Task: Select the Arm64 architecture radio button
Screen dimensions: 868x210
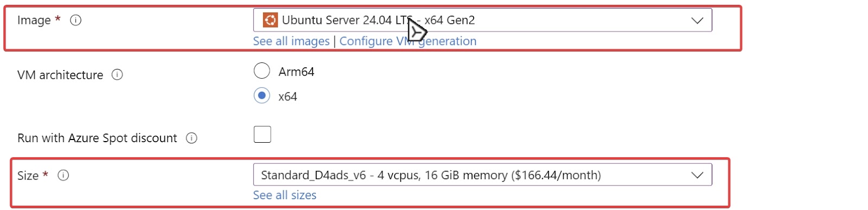Action: 262,71
